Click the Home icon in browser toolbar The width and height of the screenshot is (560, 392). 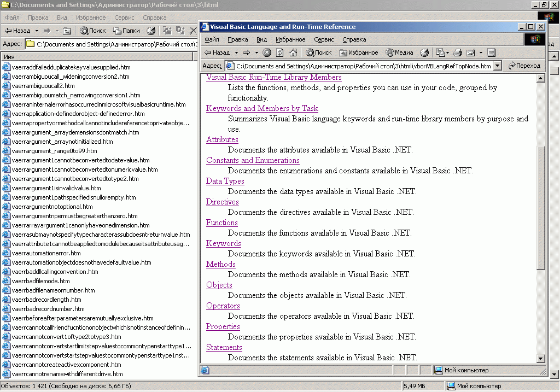pyautogui.click(x=293, y=52)
